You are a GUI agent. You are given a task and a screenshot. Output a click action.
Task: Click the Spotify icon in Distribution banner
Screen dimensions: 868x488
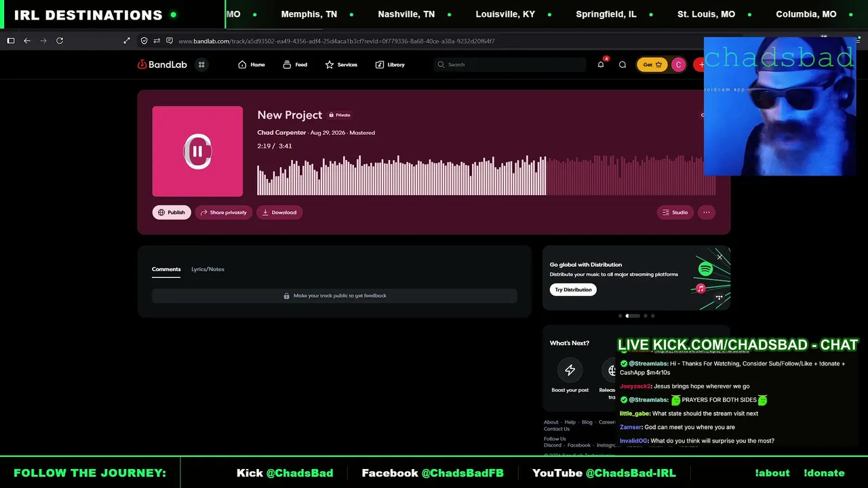(706, 269)
